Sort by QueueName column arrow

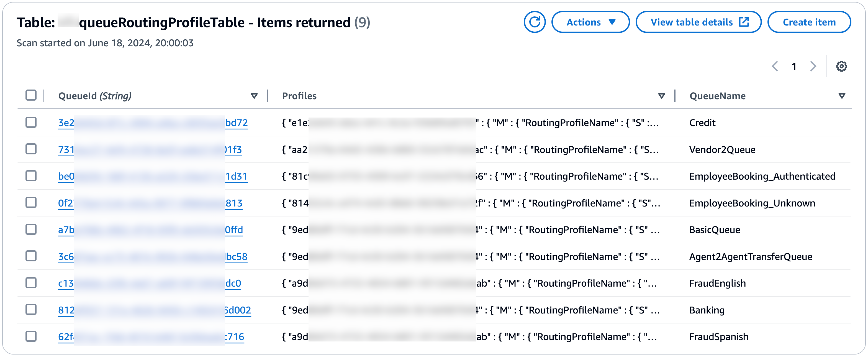click(842, 96)
